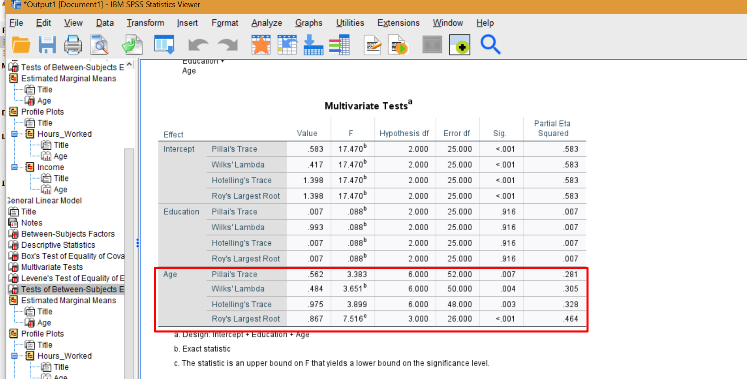Select Multivariate Tests in outline tree
Viewport: 747px width, 379px height.
click(x=52, y=267)
